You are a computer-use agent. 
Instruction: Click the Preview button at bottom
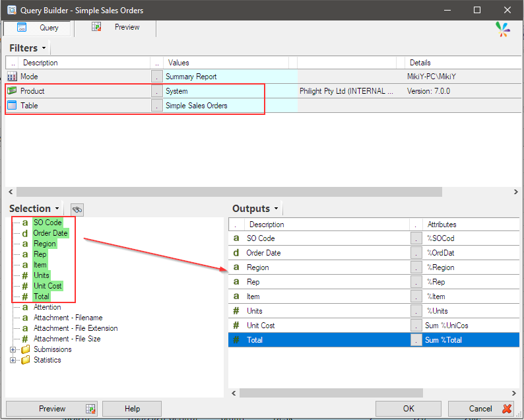tap(51, 409)
